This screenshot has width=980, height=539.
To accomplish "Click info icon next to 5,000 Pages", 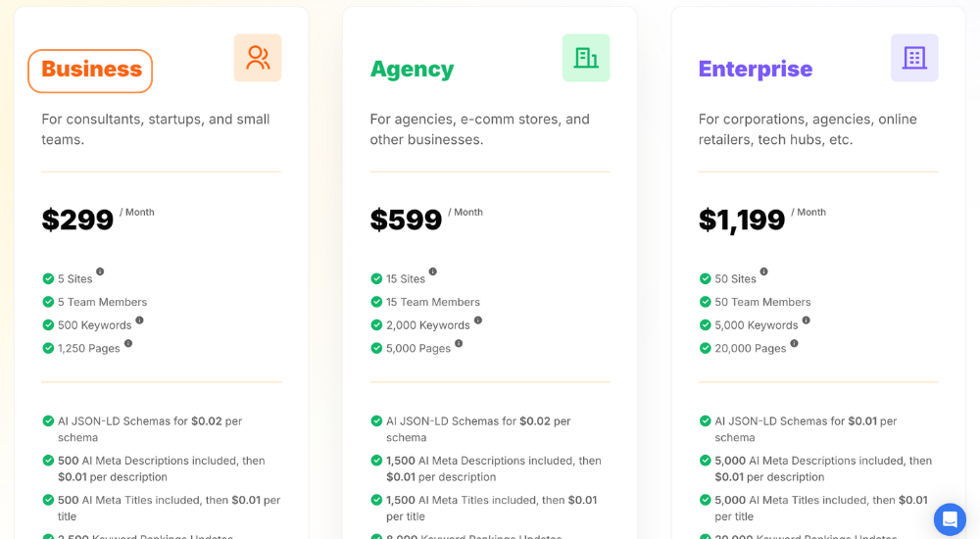I will pos(459,343).
